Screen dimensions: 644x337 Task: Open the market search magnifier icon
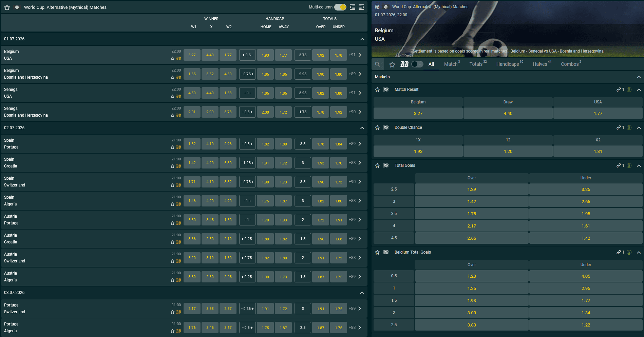tap(377, 64)
